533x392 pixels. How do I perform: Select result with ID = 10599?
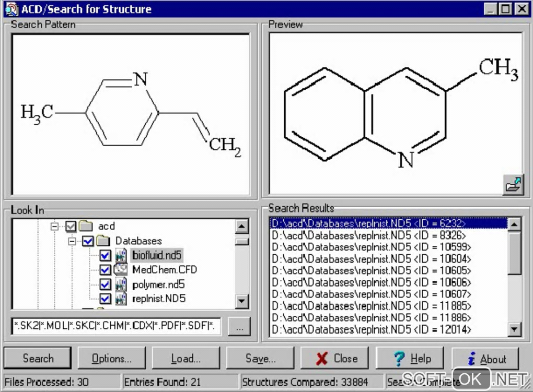click(389, 247)
